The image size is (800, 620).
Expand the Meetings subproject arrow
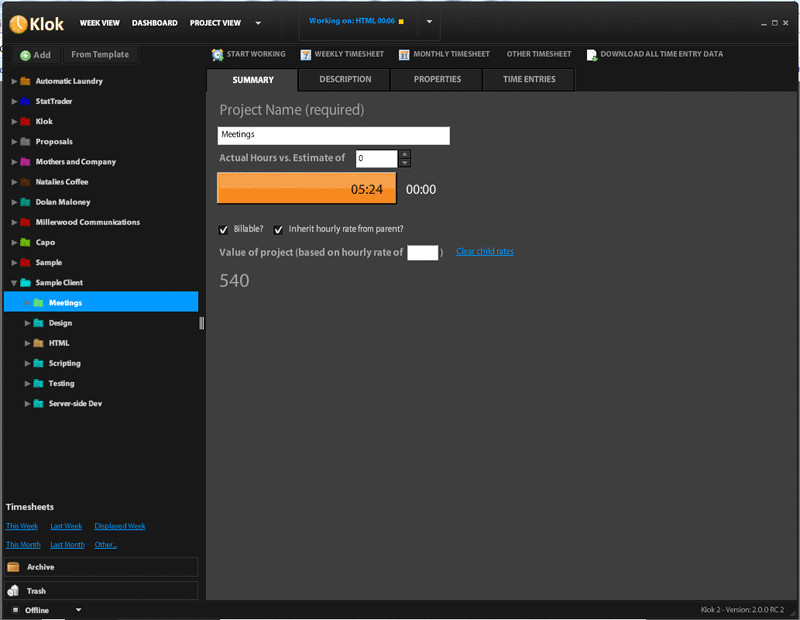pos(28,303)
